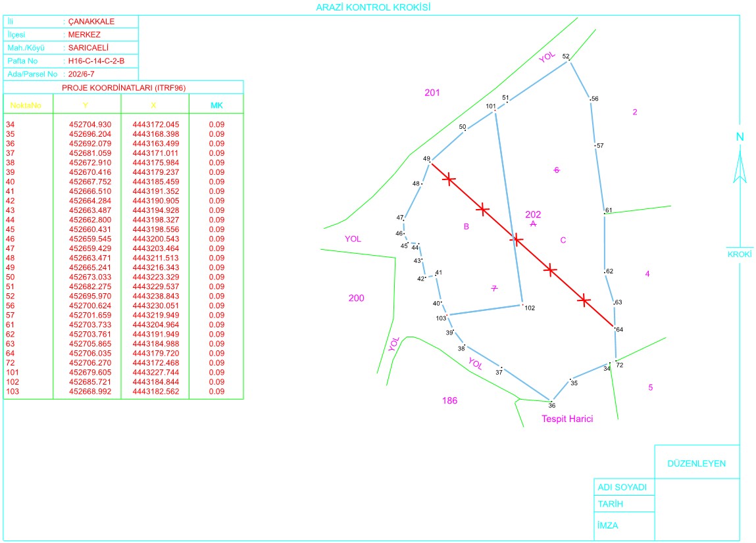Click the DÜZENLEYEN title block cell

tap(697, 463)
